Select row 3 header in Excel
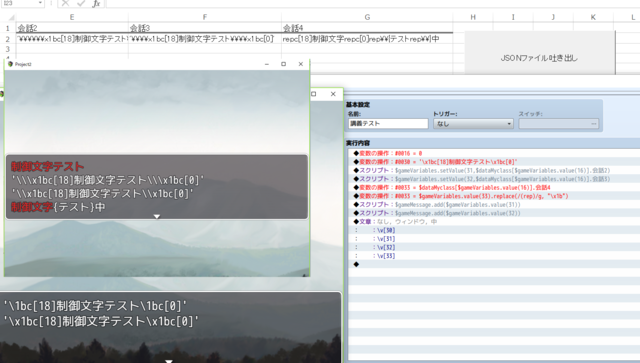The height and width of the screenshot is (363, 640). [7, 49]
